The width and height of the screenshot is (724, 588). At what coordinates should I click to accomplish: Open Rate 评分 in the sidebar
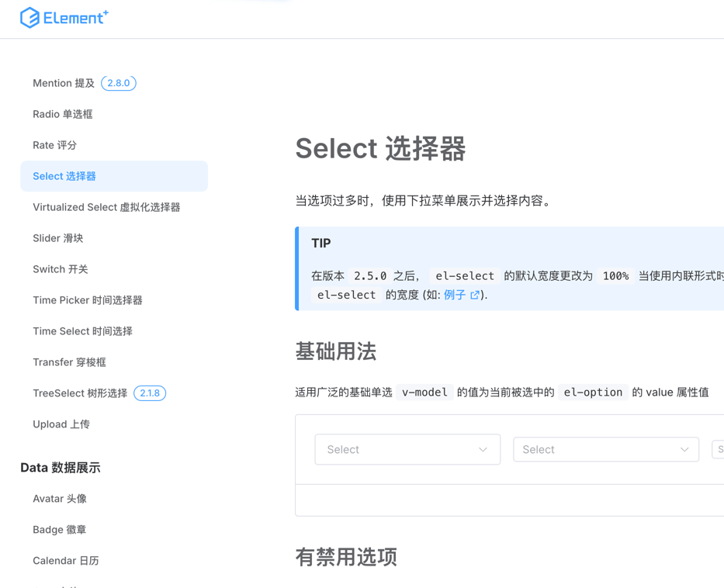click(x=54, y=145)
